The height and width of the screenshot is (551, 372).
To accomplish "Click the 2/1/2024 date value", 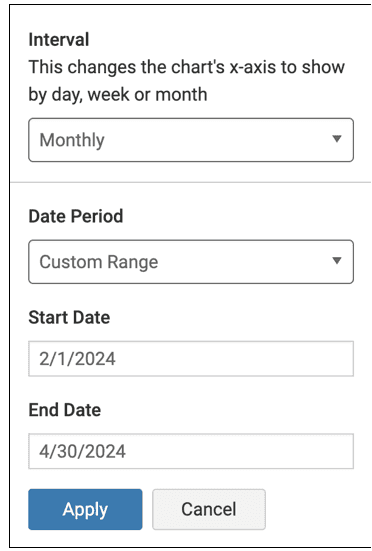I will pyautogui.click(x=77, y=359).
